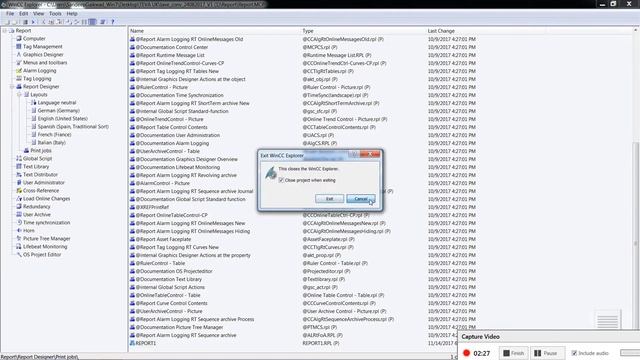This screenshot has width=640, height=360.
Task: Collapse the Report project root node
Action: [4, 31]
